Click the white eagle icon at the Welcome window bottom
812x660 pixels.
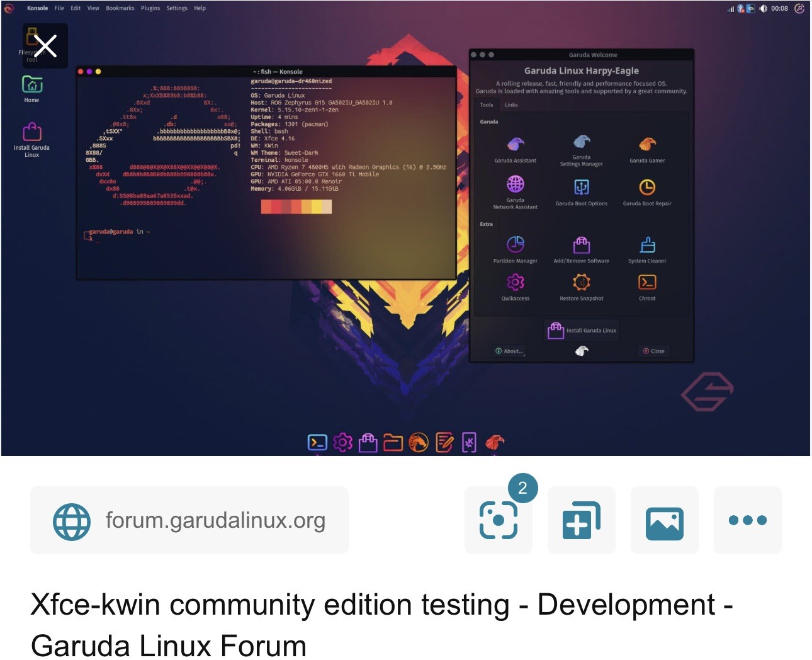(x=582, y=351)
